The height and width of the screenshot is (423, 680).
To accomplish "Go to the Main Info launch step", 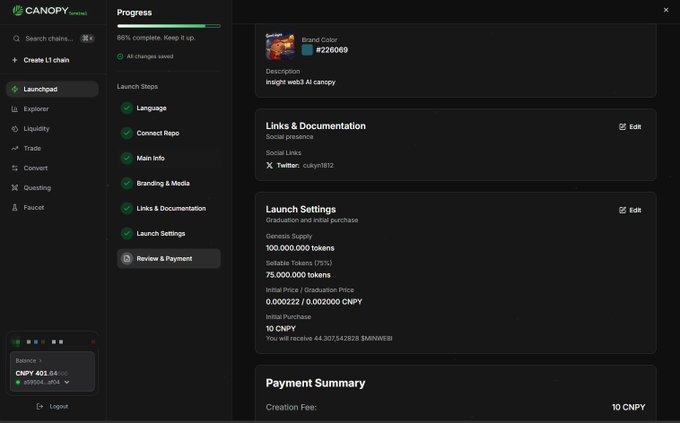I will coord(169,158).
